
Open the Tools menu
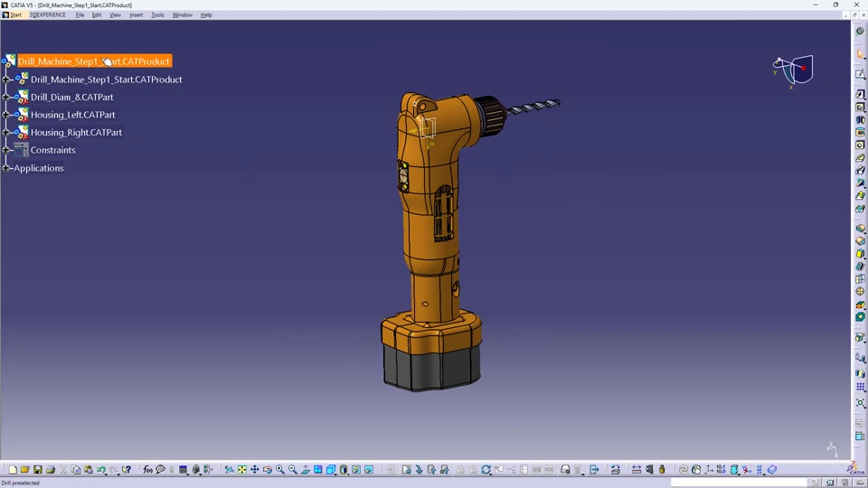coord(157,15)
